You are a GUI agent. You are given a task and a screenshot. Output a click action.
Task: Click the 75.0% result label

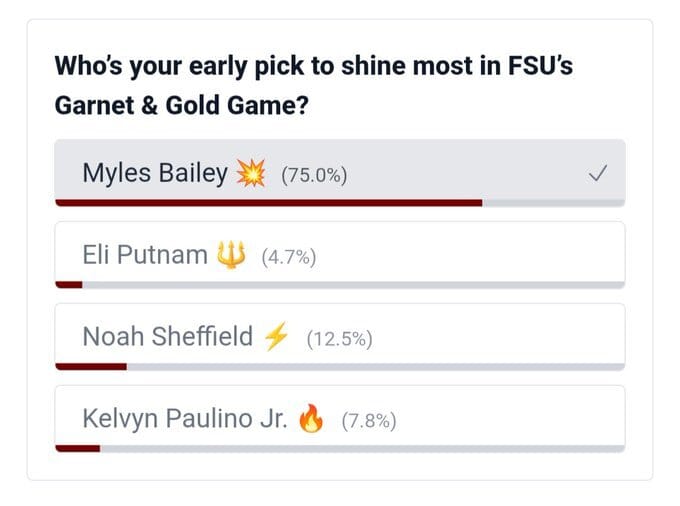tap(314, 175)
